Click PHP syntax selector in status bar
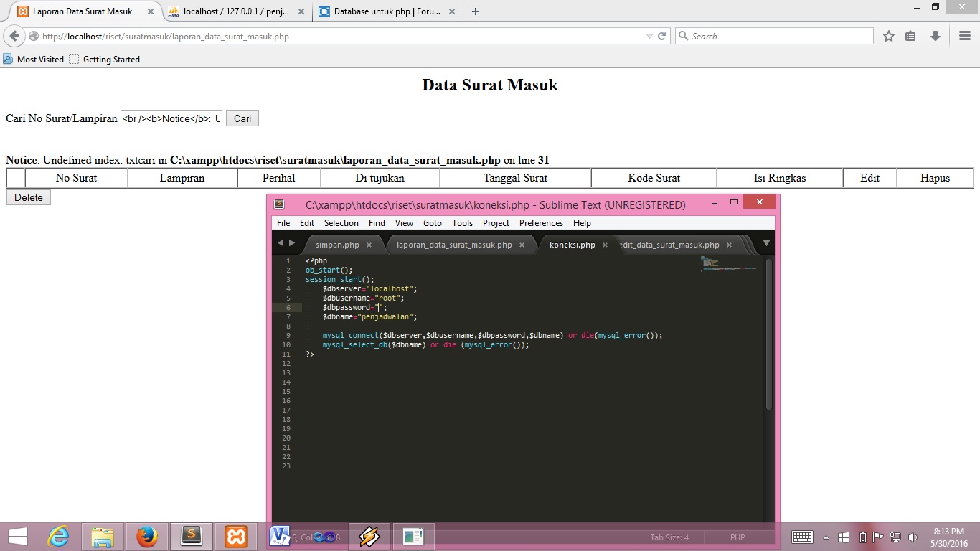 pos(738,537)
